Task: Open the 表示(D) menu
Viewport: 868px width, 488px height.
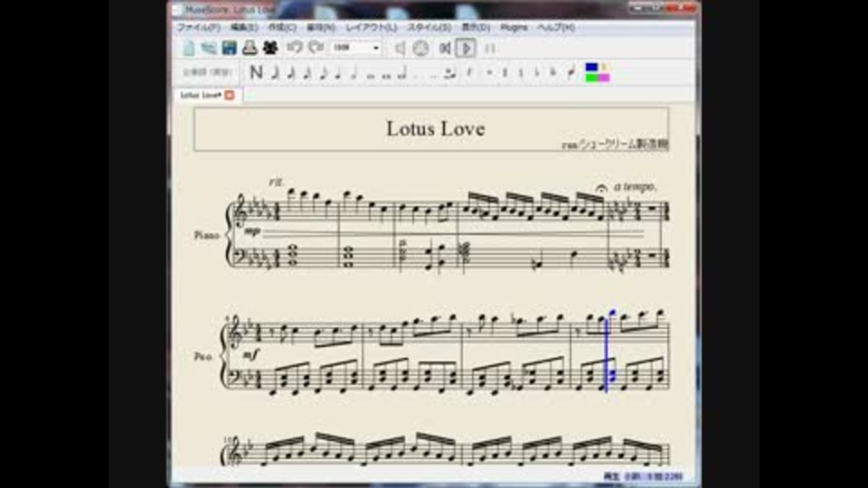Action: click(x=476, y=27)
